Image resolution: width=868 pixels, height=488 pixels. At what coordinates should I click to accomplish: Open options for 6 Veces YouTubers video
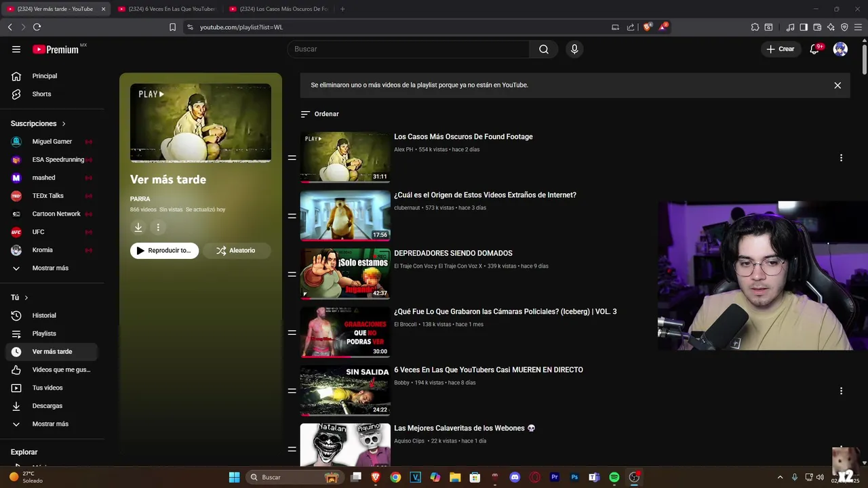(x=841, y=390)
